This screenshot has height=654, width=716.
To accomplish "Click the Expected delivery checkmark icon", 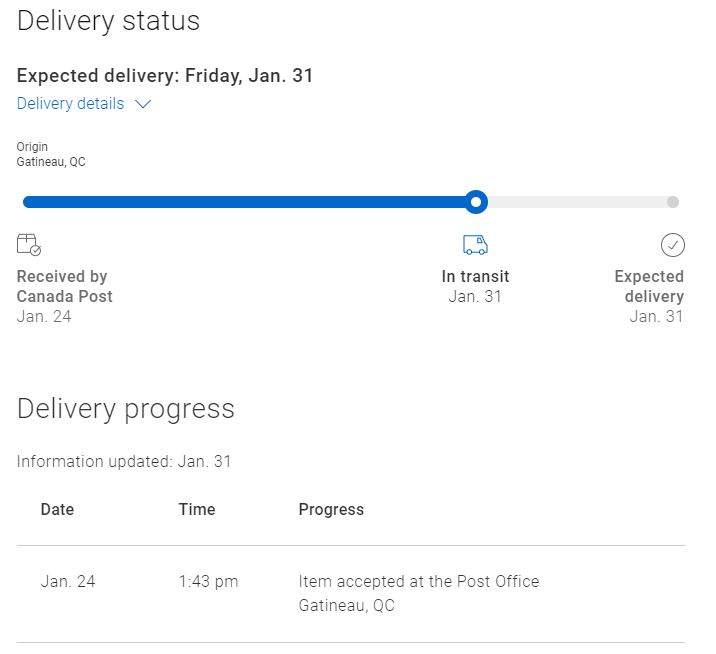I will pyautogui.click(x=673, y=245).
